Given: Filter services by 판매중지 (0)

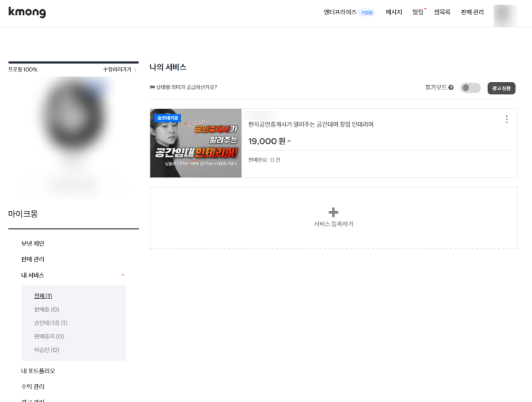Looking at the screenshot, I should 49,336.
